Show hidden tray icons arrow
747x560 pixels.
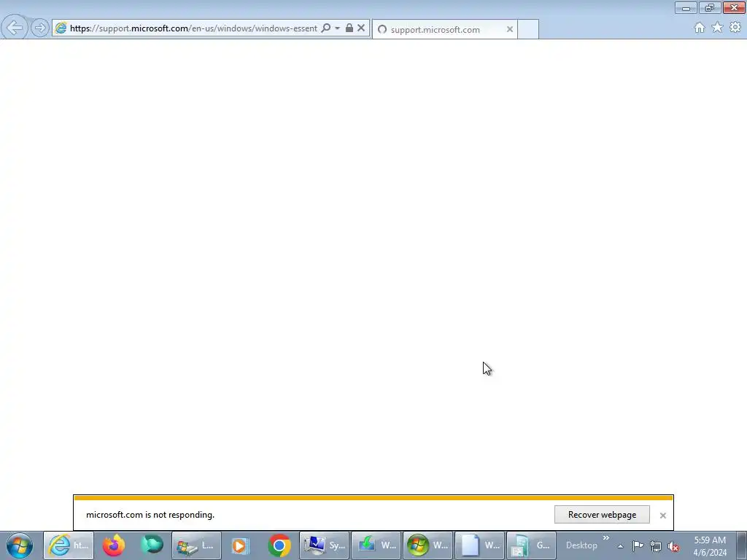point(620,546)
